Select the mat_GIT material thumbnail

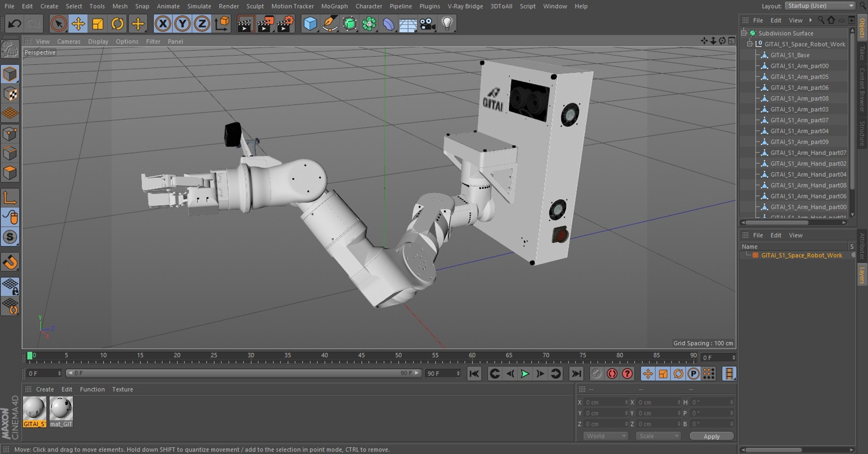(x=61, y=411)
